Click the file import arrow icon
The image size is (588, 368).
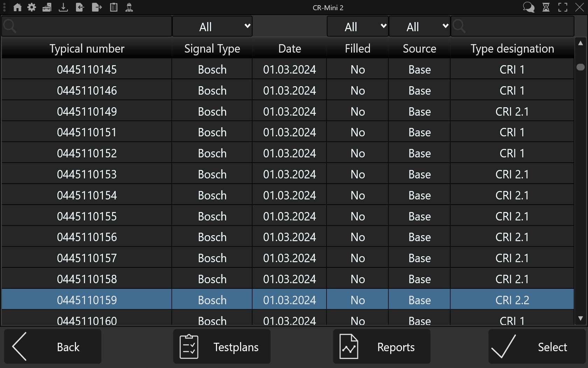coord(80,7)
